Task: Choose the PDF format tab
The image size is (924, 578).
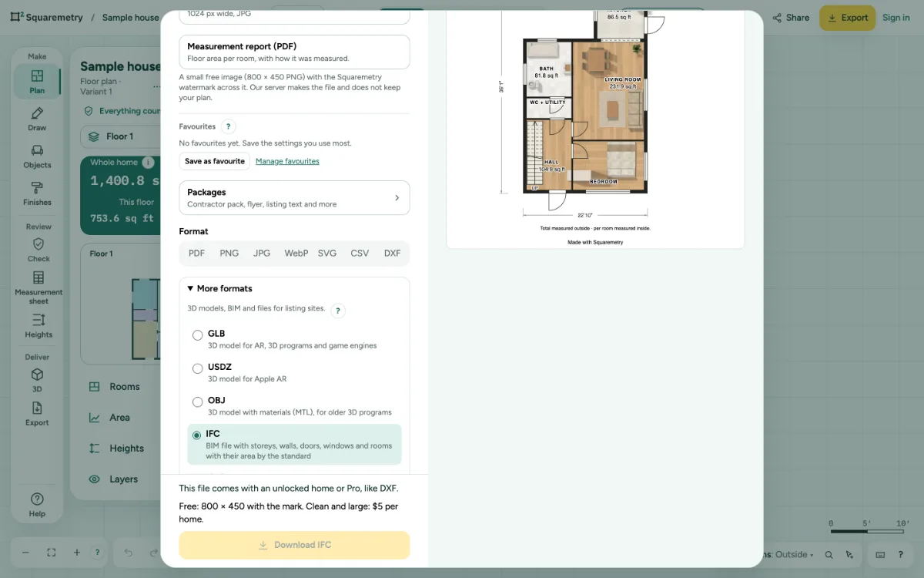Action: point(196,254)
